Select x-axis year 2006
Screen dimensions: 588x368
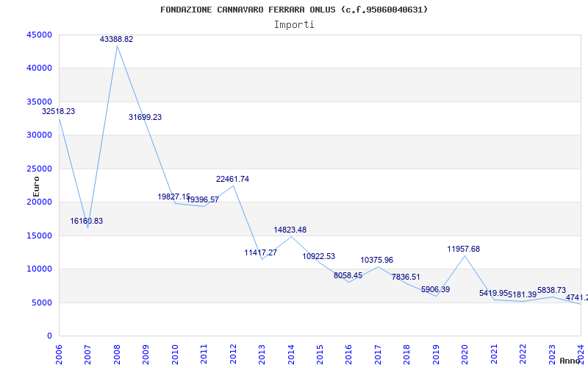pyautogui.click(x=59, y=355)
